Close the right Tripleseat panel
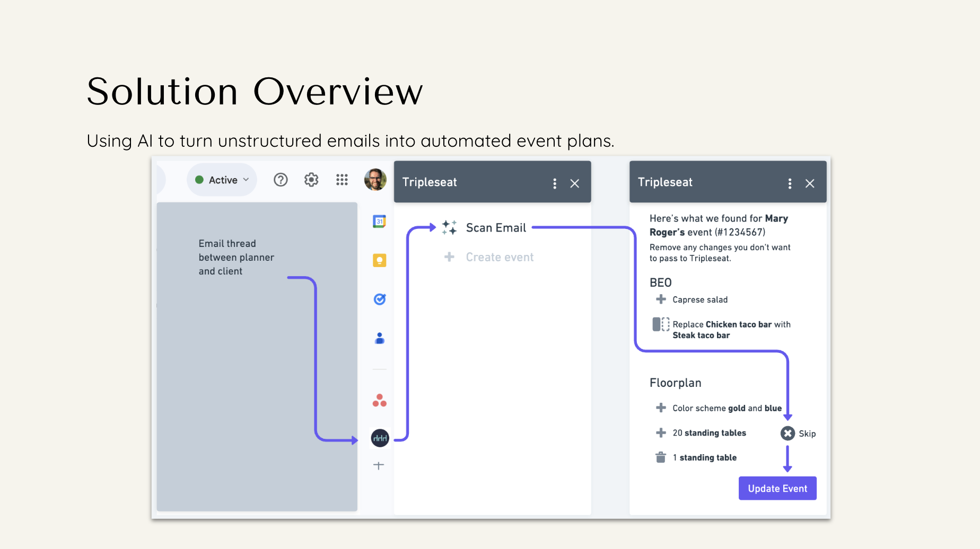Image resolution: width=980 pixels, height=549 pixels. tap(810, 183)
